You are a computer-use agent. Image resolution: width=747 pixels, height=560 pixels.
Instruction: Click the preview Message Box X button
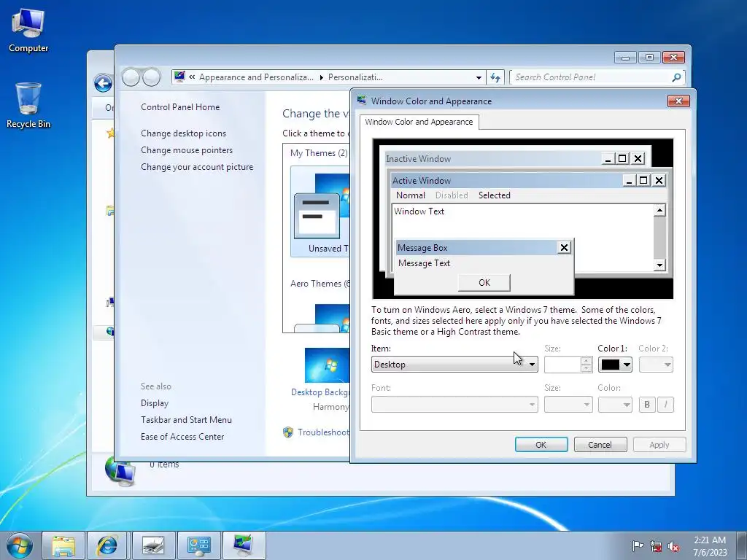click(564, 248)
